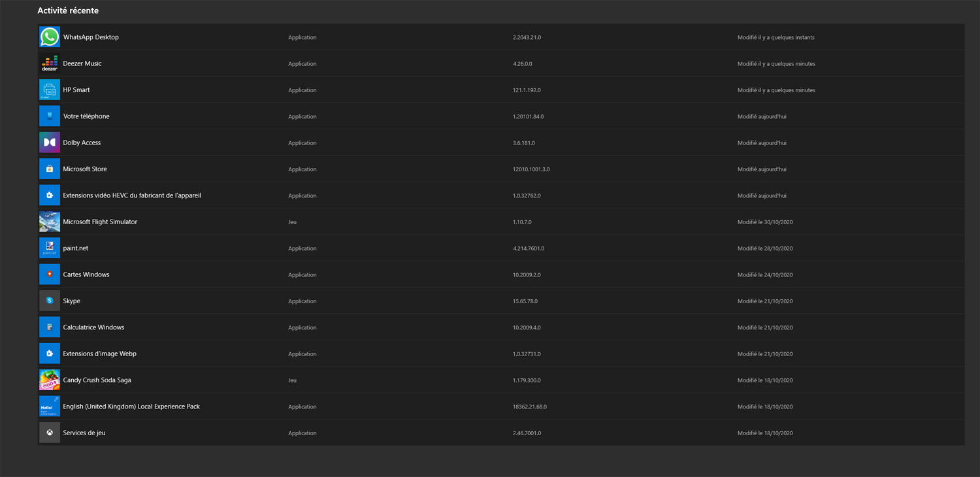Click Dolby Access version 3.6.181.0
The image size is (980, 477).
pos(524,142)
